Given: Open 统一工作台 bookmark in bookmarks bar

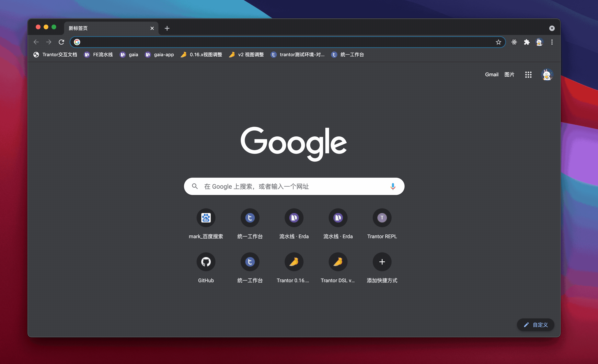Looking at the screenshot, I should 348,55.
